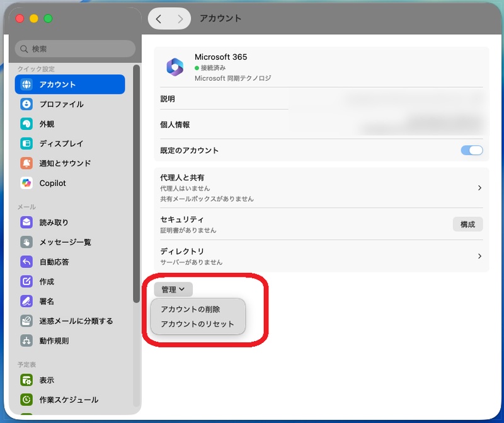Toggle the 既定のアカウント switch
504x423 pixels.
tap(471, 150)
